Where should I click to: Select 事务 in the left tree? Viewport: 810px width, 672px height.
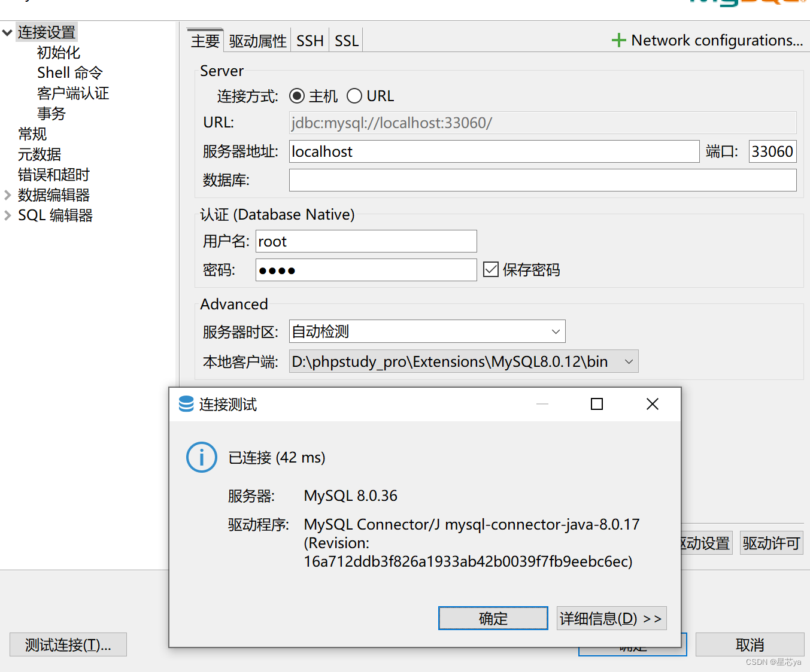[x=51, y=114]
